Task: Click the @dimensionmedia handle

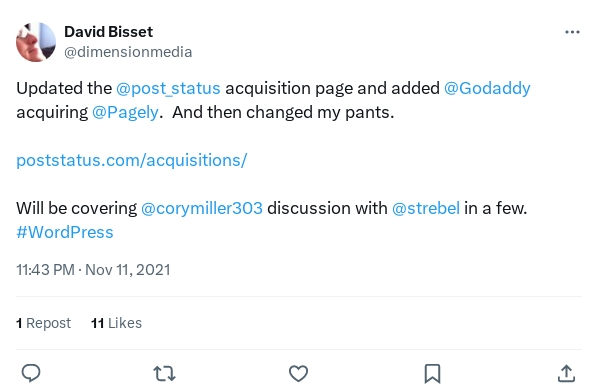Action: tap(128, 52)
